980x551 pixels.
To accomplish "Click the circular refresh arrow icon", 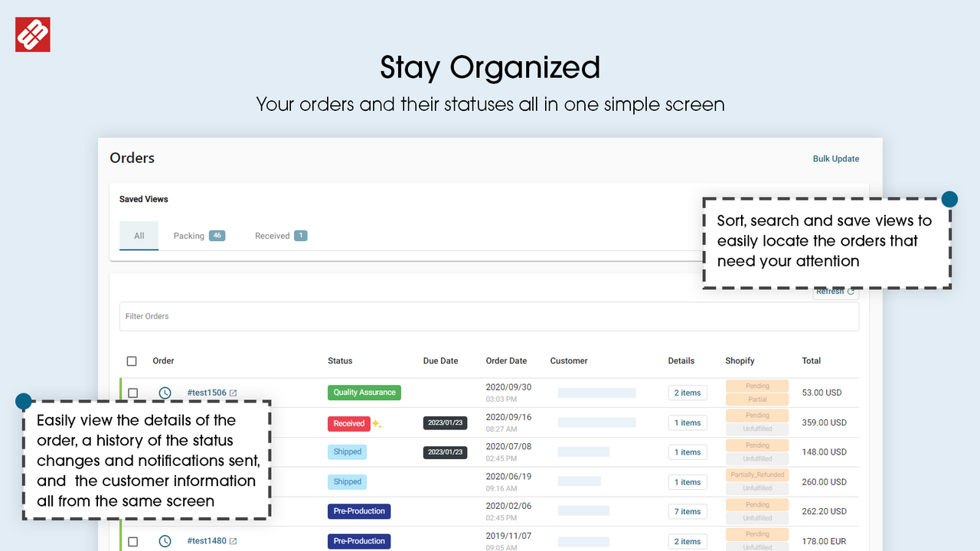I will click(850, 291).
